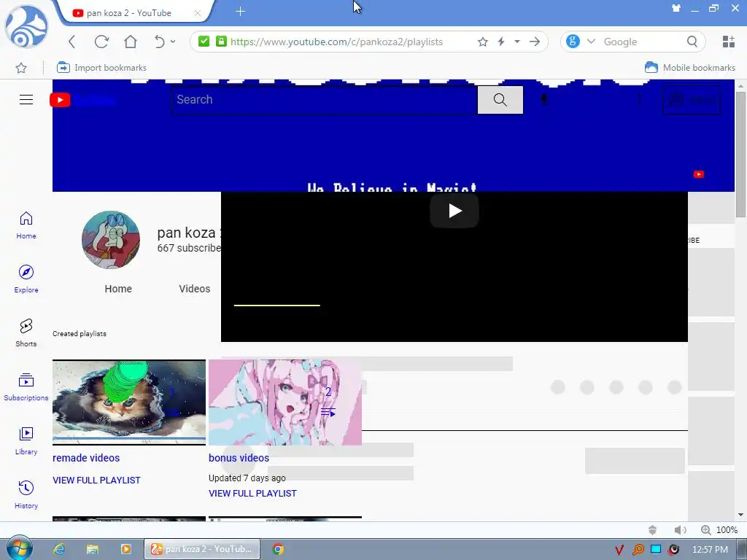
Task: Open a new browser tab
Action: click(x=241, y=12)
